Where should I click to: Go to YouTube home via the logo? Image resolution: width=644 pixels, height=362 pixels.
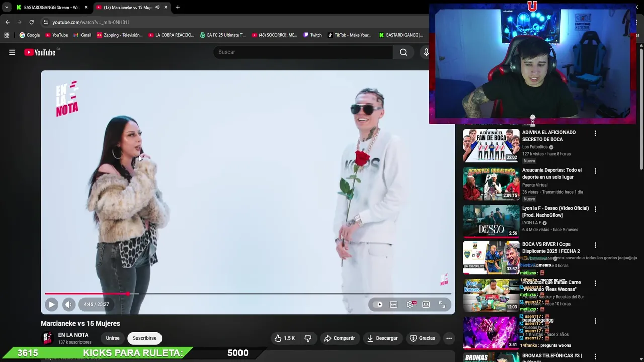click(40, 52)
